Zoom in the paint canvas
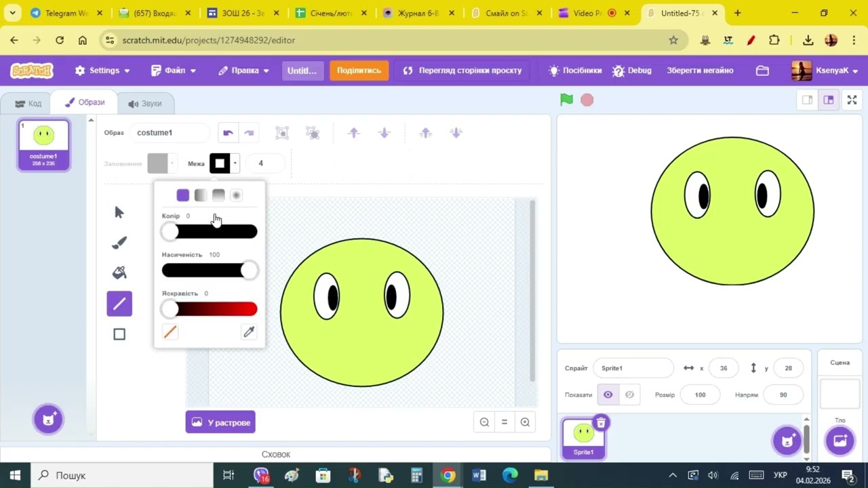 click(525, 422)
